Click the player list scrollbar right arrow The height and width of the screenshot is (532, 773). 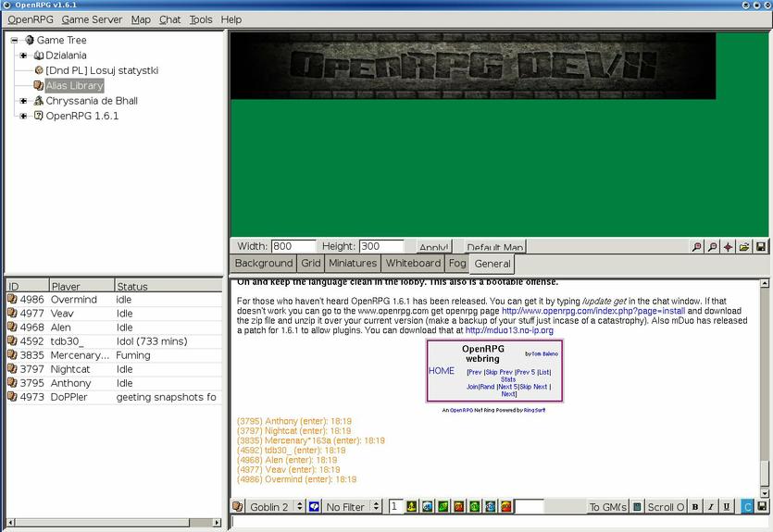tap(217, 522)
